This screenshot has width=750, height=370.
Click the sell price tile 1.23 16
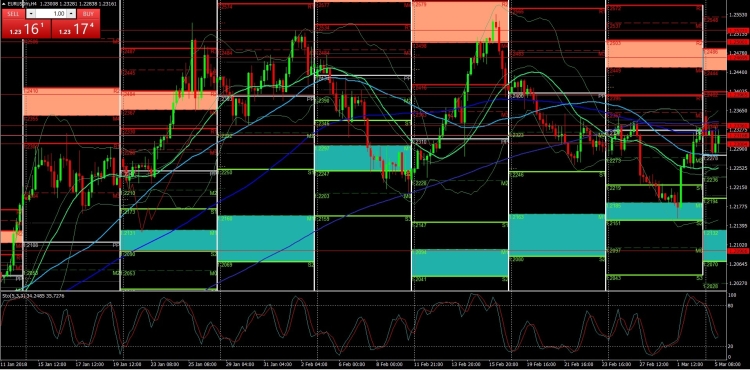pyautogui.click(x=26, y=29)
